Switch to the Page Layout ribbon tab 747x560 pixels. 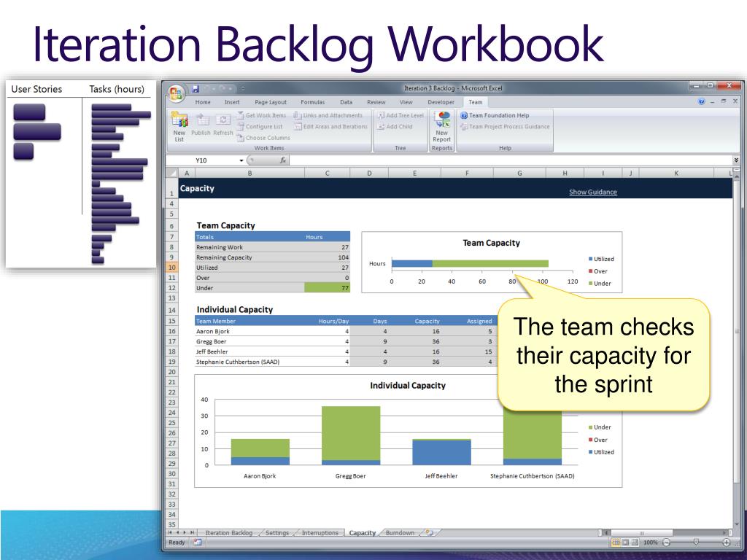pos(271,102)
